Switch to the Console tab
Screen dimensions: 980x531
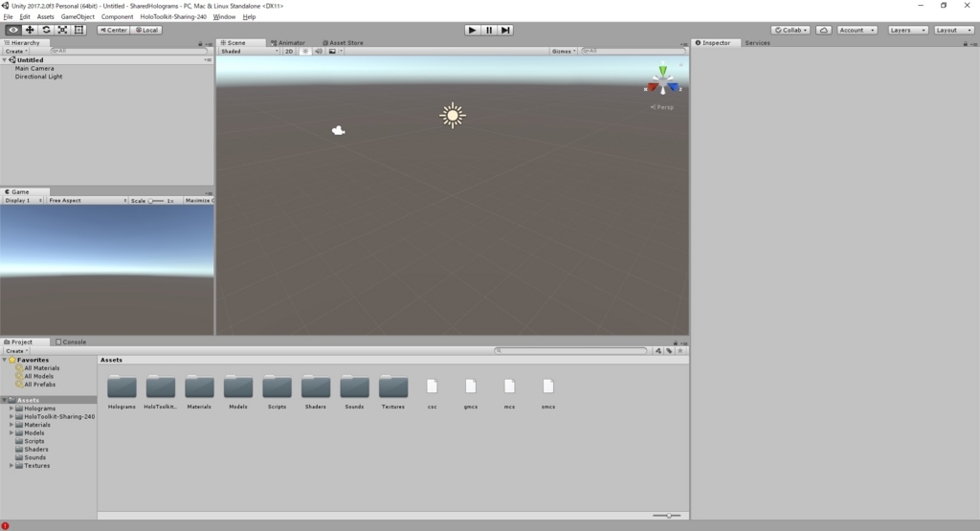click(71, 343)
